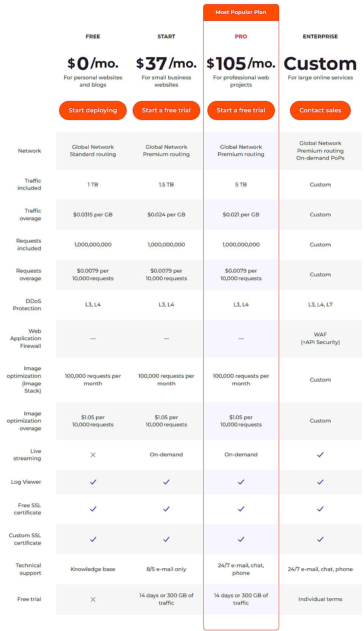Click the Custom SSL certificate checkmark under Enterprise
Image resolution: width=364 pixels, height=631 pixels.
click(x=320, y=539)
